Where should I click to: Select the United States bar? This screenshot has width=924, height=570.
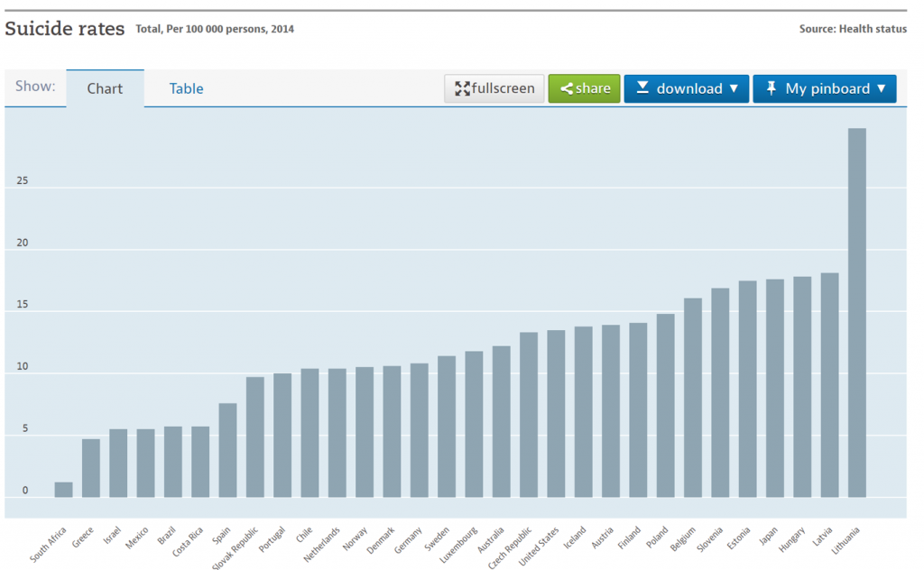tap(556, 413)
